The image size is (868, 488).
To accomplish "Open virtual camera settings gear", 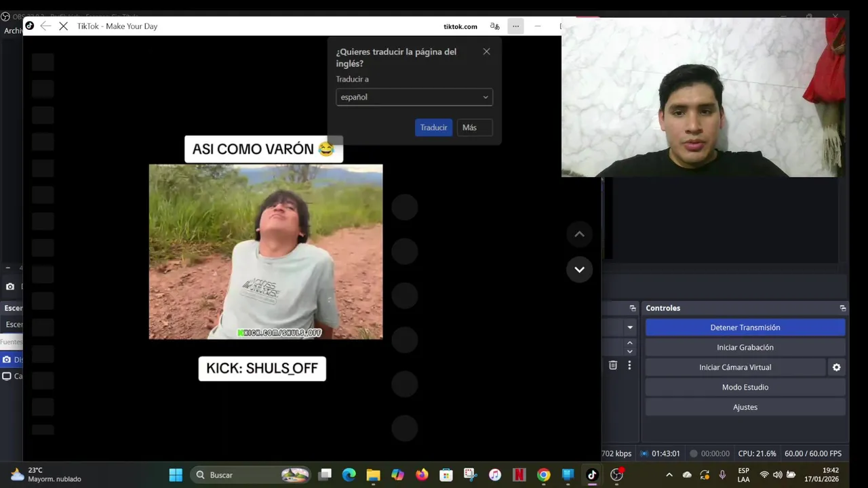I will click(837, 367).
